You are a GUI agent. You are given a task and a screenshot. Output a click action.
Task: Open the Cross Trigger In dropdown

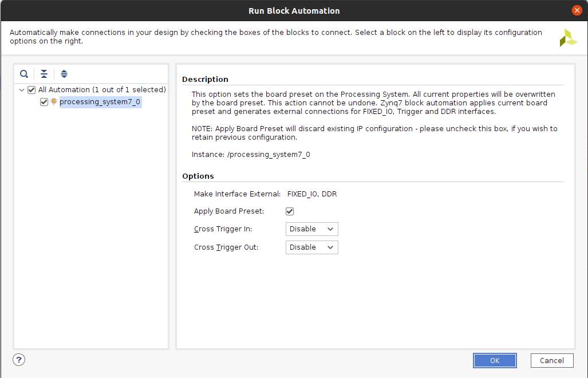coord(311,229)
